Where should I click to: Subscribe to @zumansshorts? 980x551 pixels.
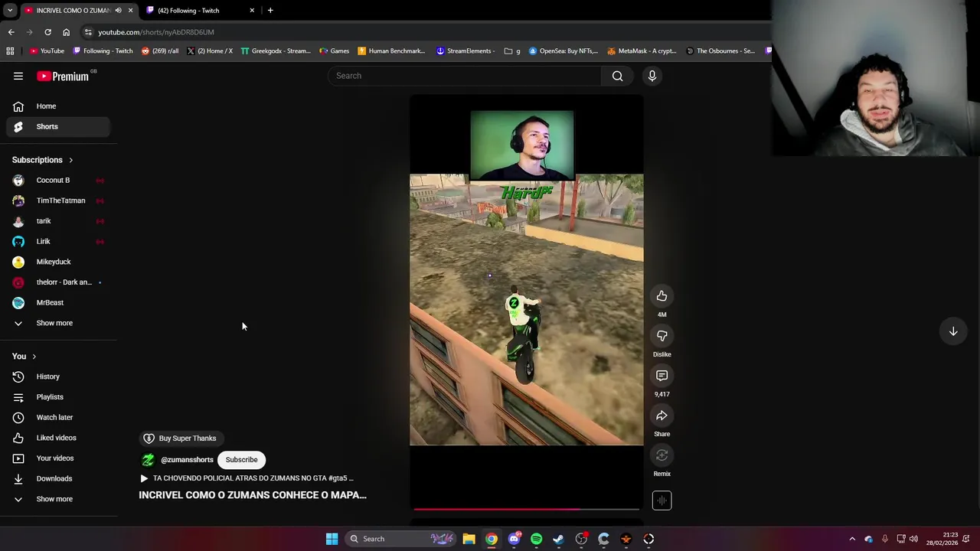pyautogui.click(x=241, y=460)
